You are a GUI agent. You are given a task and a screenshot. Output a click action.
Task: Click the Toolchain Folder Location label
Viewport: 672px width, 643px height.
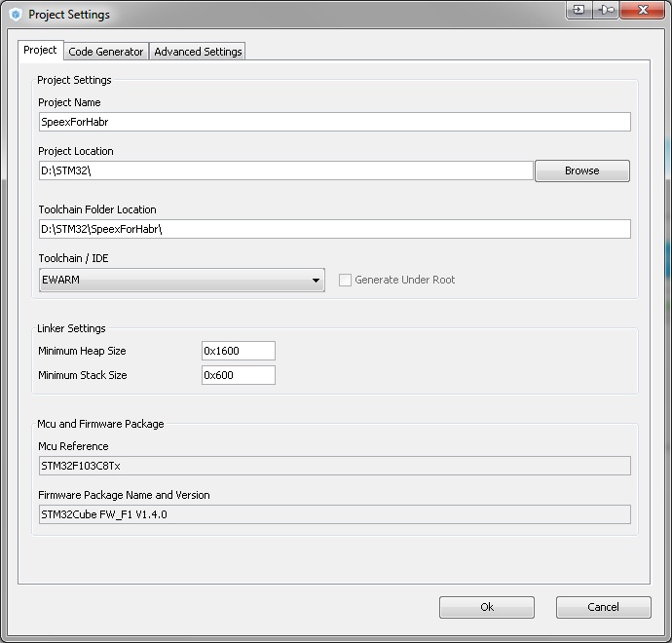coord(97,209)
